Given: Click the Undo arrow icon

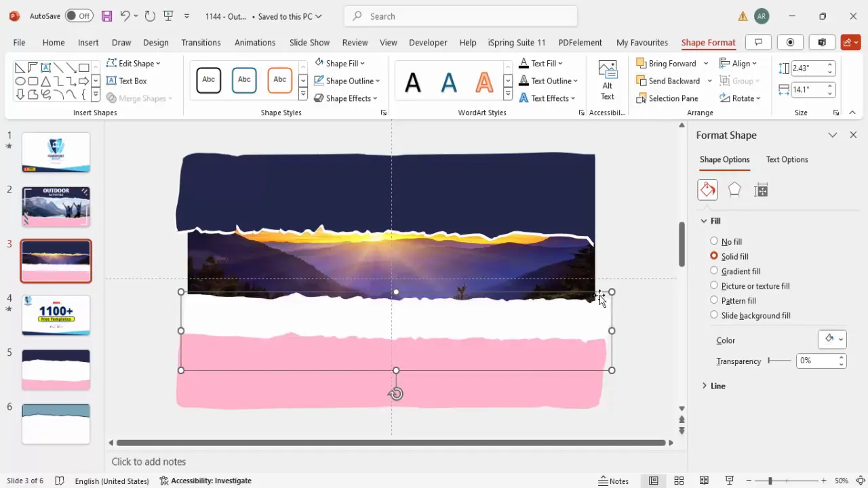Looking at the screenshot, I should pyautogui.click(x=125, y=16).
